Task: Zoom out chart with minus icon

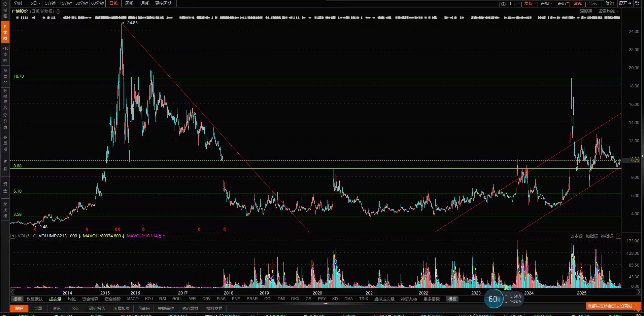Action: (518, 3)
